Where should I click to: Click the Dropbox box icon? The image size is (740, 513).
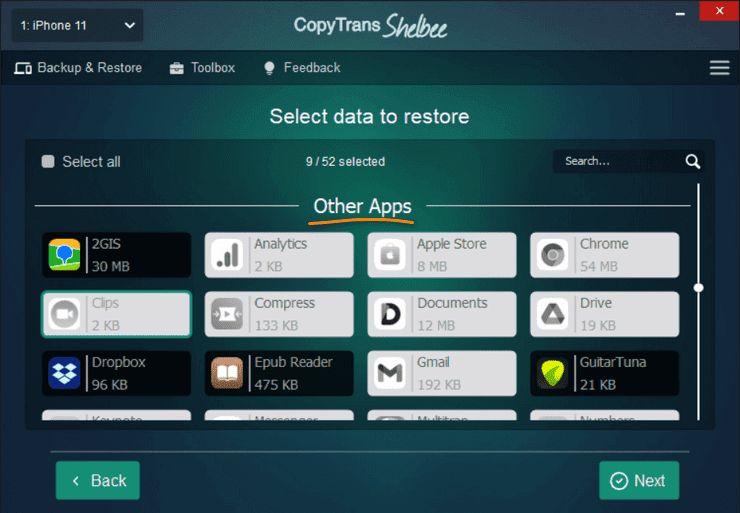[x=64, y=373]
